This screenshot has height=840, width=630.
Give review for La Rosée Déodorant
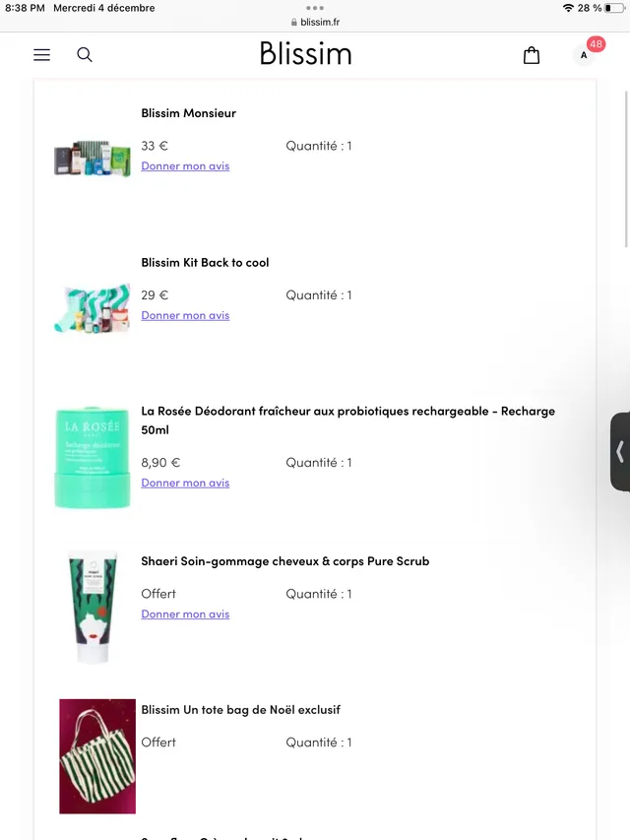click(185, 484)
